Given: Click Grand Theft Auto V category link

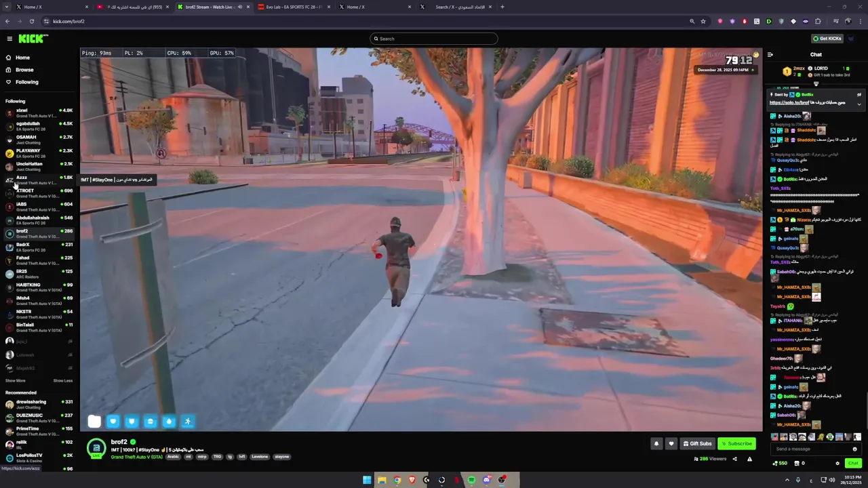Looking at the screenshot, I should pos(136,457).
